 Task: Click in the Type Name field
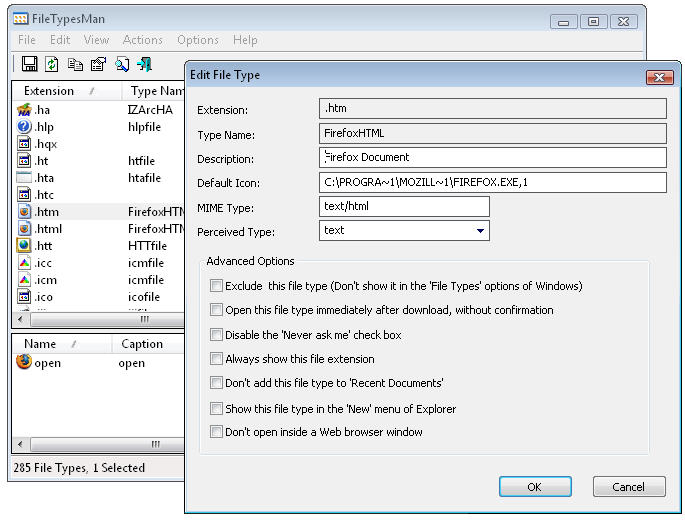coord(493,133)
